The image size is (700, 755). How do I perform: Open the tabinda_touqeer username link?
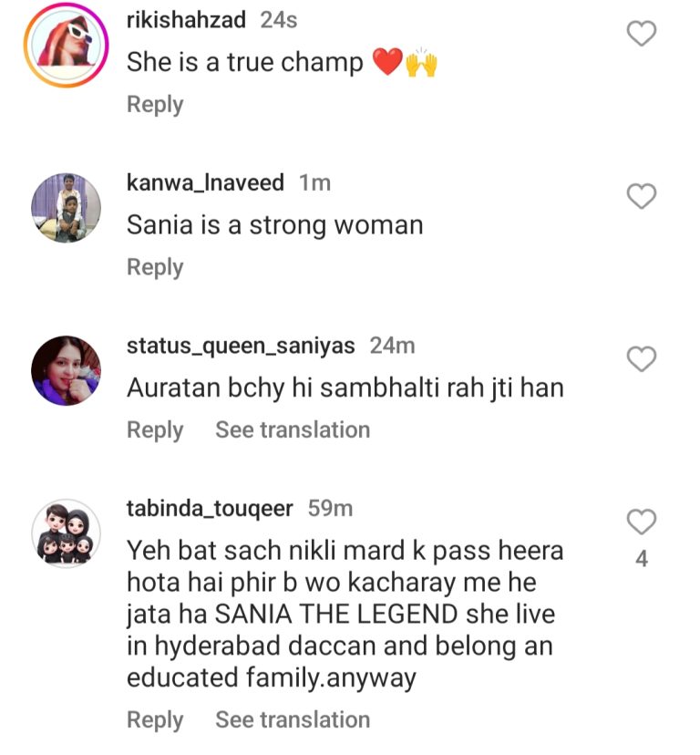[210, 509]
